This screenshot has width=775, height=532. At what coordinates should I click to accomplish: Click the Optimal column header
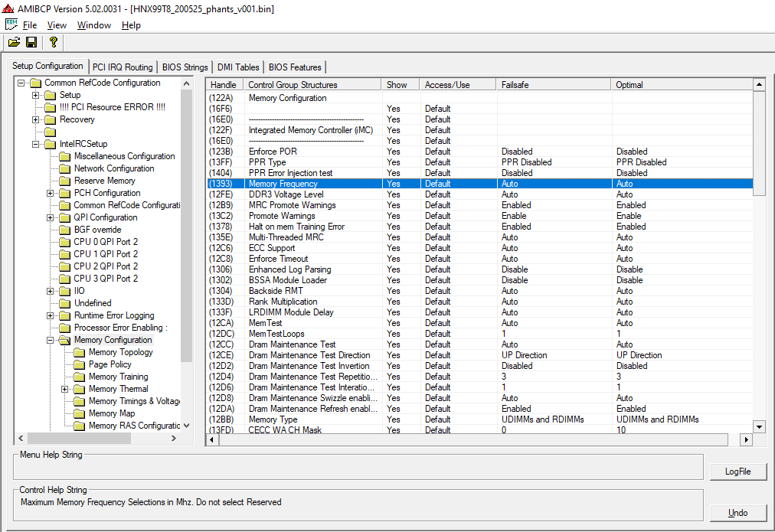(682, 85)
